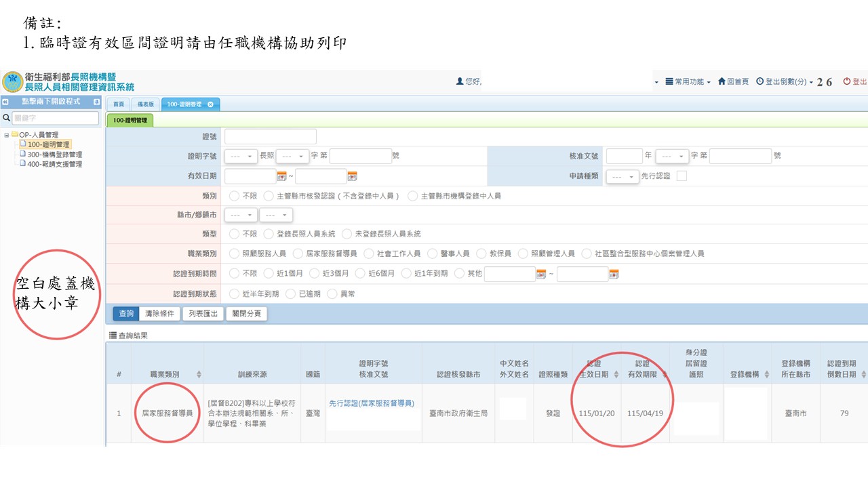868x488 pixels.
Task: Close the 100-證明管理 tab
Action: (x=210, y=104)
